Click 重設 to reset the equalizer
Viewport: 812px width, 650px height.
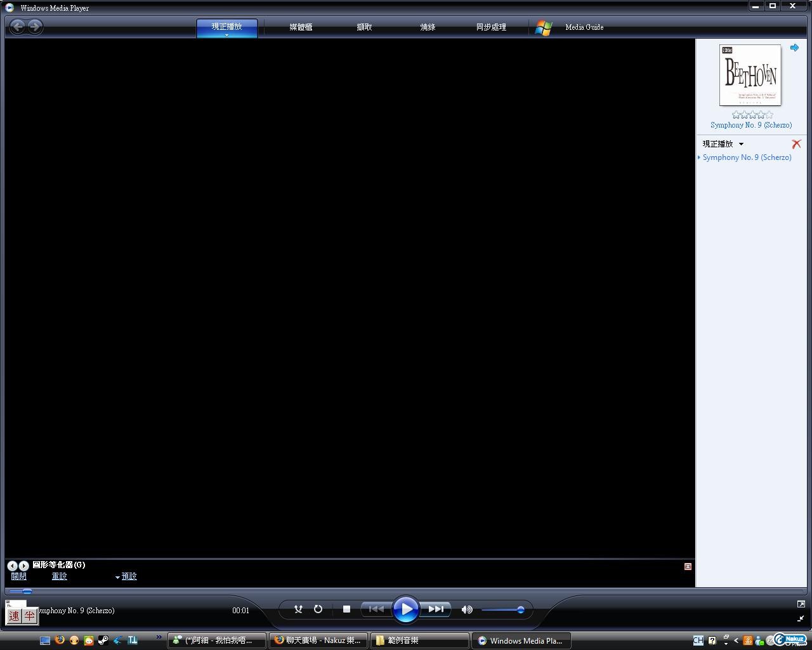point(59,576)
